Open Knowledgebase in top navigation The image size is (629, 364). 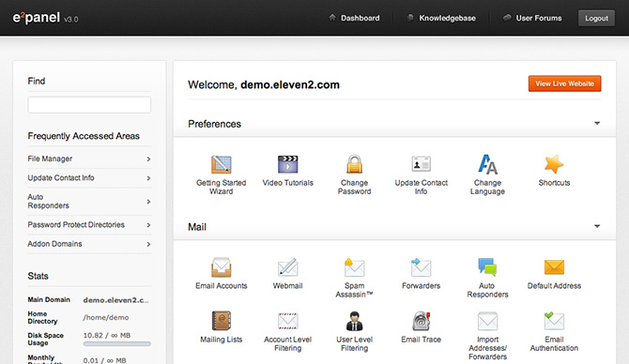click(x=441, y=18)
